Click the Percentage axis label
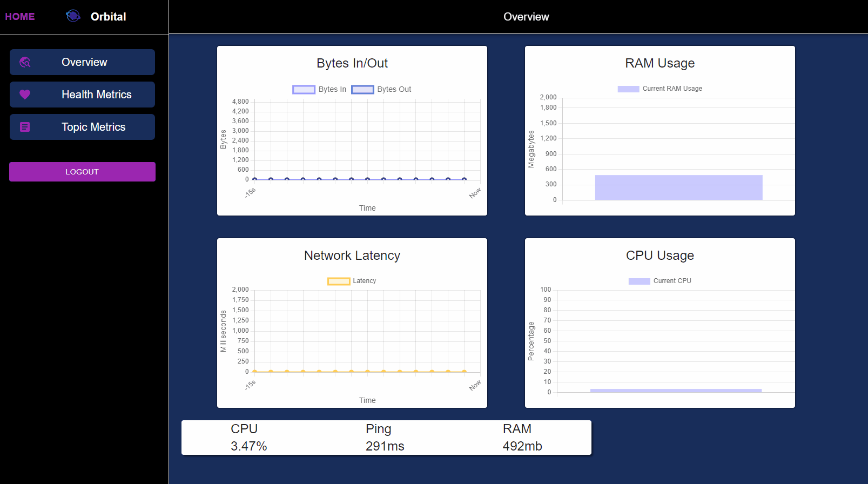868x484 pixels. [531, 341]
